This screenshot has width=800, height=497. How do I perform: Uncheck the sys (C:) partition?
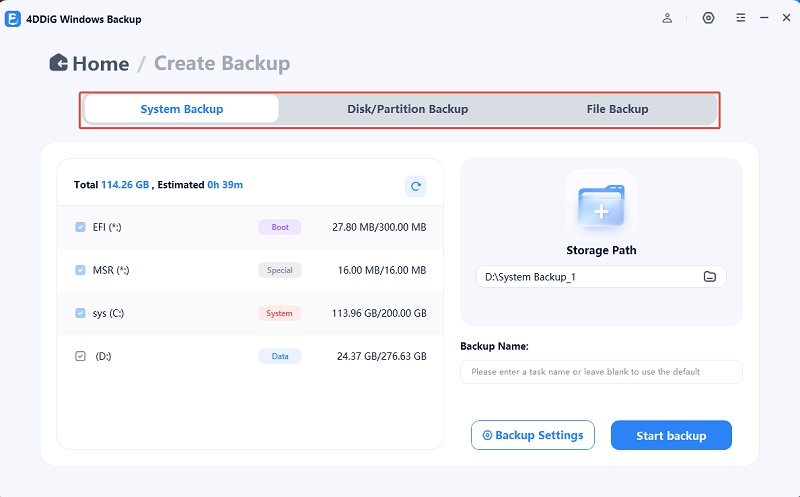point(80,313)
